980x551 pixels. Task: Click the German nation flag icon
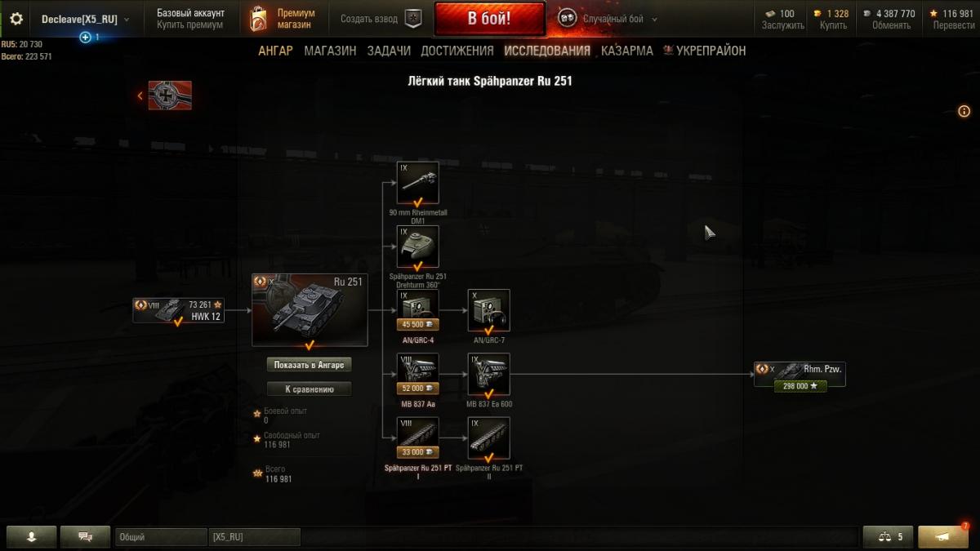point(170,96)
